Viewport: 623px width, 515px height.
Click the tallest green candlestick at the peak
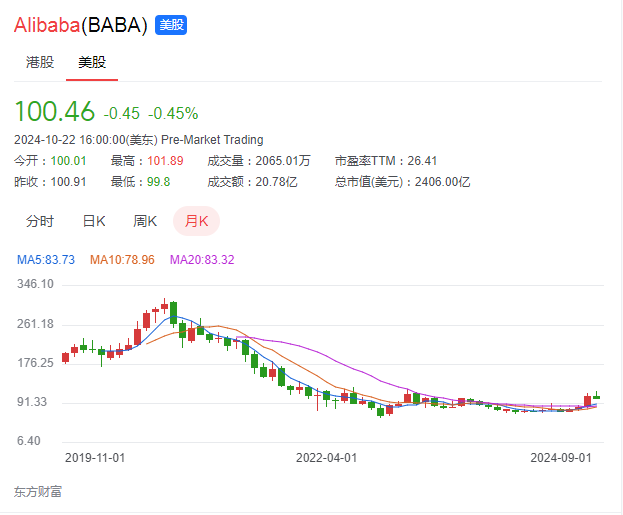173,313
